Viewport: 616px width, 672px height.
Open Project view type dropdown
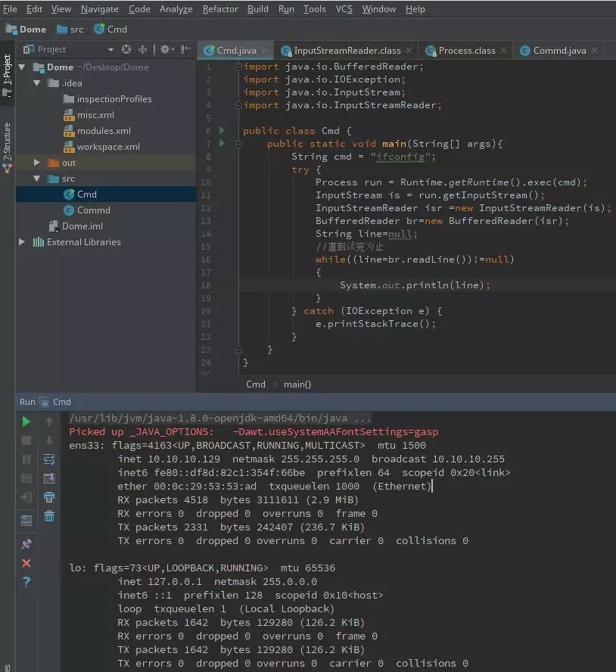pos(110,50)
